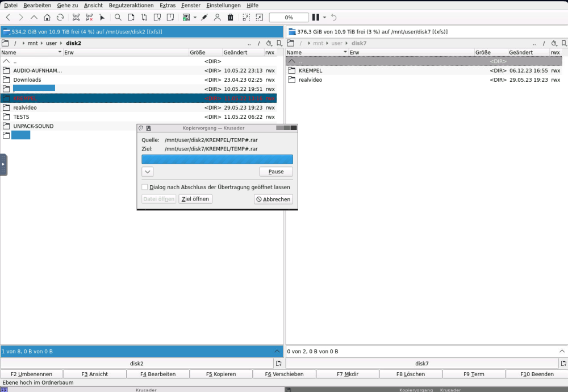The image size is (568, 392).
Task: Select the disk7 tab in right panel
Action: point(421,364)
